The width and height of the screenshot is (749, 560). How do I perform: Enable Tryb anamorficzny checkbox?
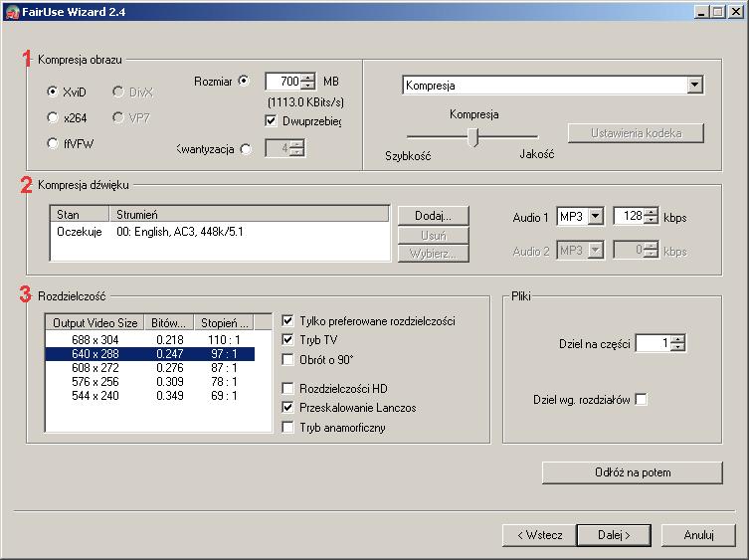[x=287, y=427]
